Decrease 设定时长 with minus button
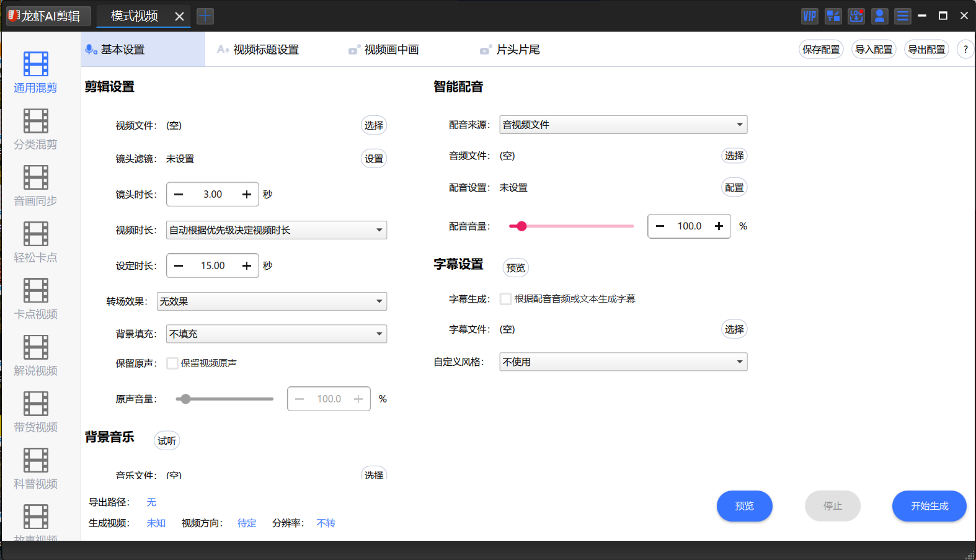This screenshot has height=560, width=976. point(179,266)
